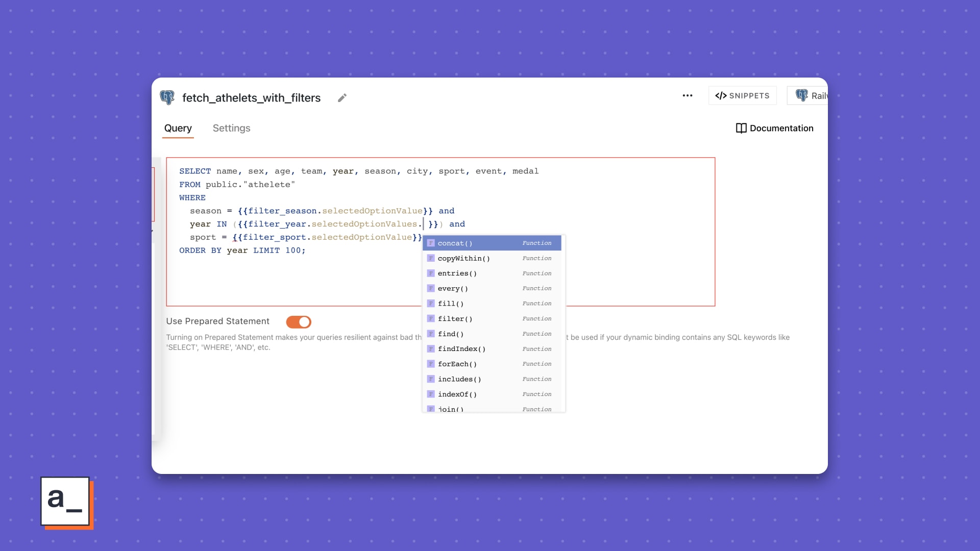Open the Documentation link
Image resolution: width=980 pixels, height=551 pixels.
point(781,128)
